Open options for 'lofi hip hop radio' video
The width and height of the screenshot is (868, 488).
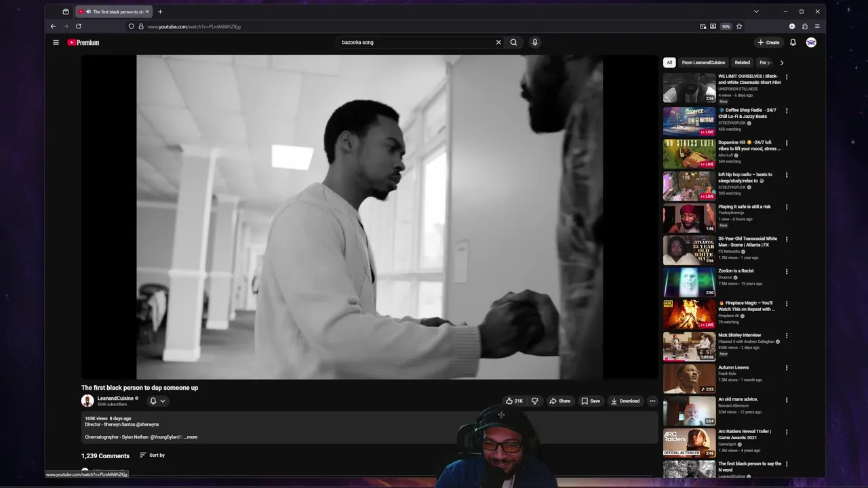(x=787, y=175)
